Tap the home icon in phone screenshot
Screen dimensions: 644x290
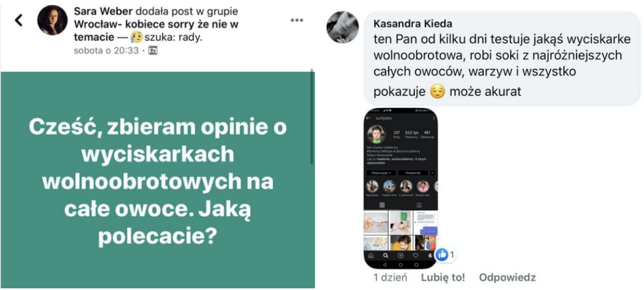click(x=371, y=255)
